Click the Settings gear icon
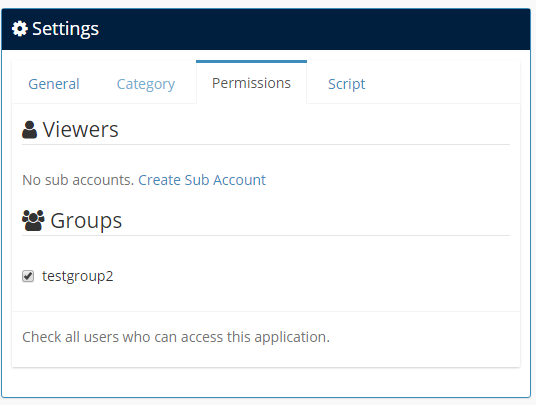 tap(20, 29)
